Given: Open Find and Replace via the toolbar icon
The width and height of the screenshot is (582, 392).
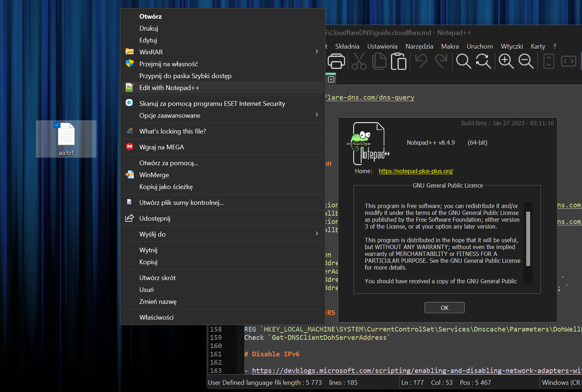Looking at the screenshot, I should click(x=484, y=61).
